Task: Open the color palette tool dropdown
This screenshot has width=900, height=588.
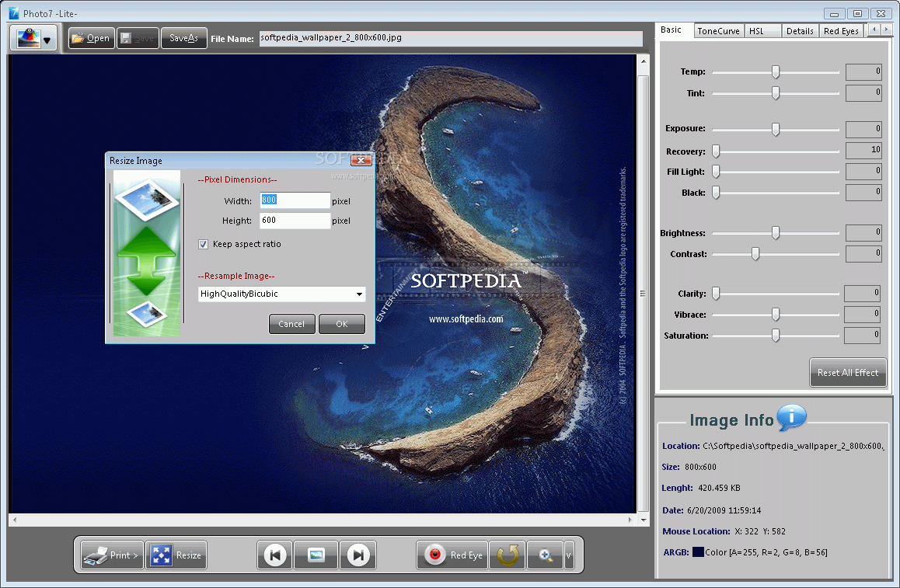Action: click(33, 38)
